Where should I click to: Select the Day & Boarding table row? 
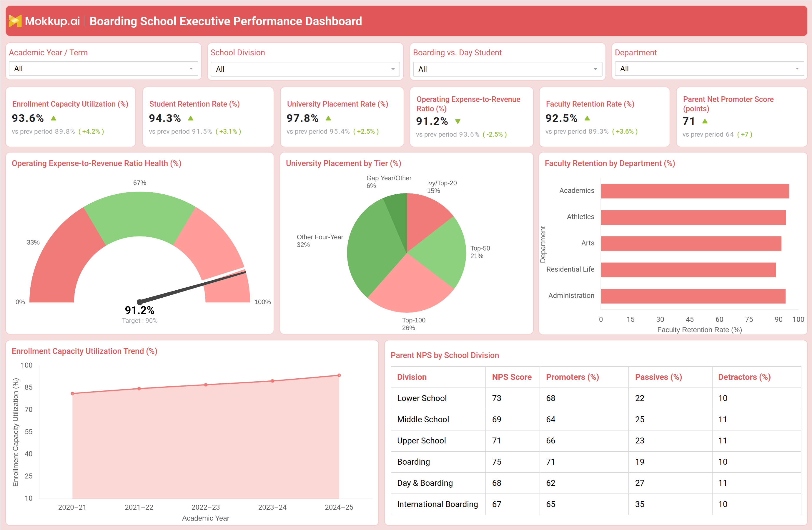[x=596, y=483]
